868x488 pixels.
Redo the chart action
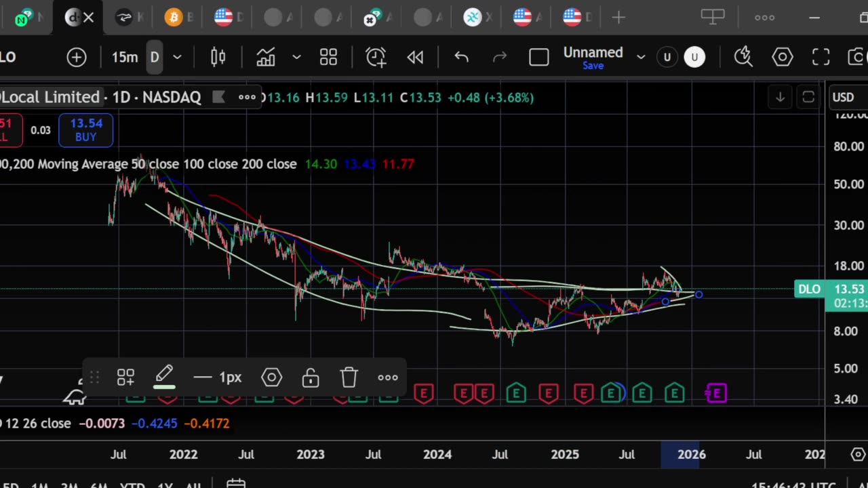500,58
